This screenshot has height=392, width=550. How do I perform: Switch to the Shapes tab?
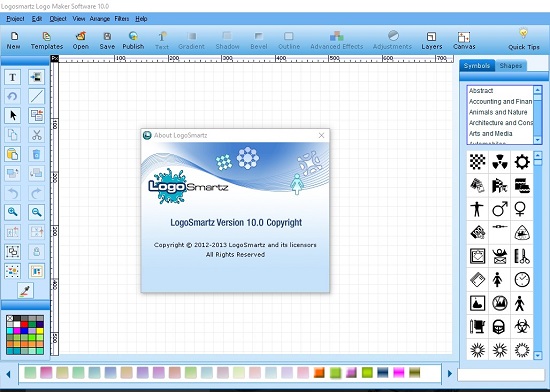511,66
